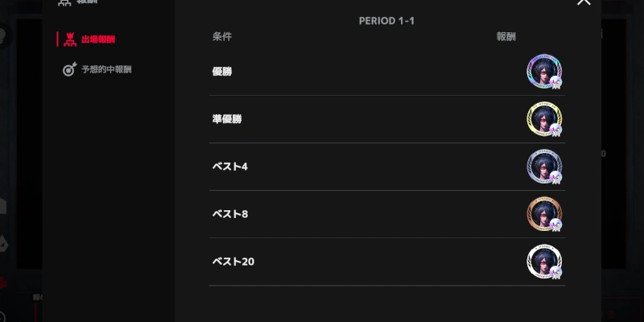Select the 出場報酬 crown icon in sidebar

[x=69, y=39]
